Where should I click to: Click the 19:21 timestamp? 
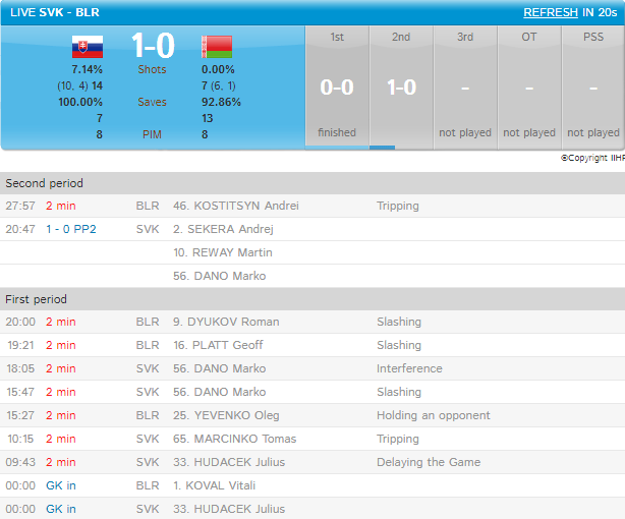coord(21,345)
